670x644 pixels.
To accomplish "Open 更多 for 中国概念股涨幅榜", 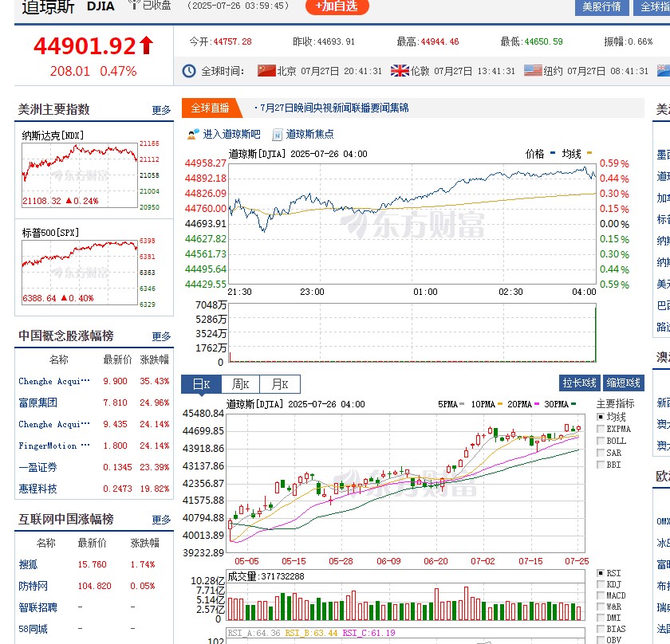I will [161, 336].
